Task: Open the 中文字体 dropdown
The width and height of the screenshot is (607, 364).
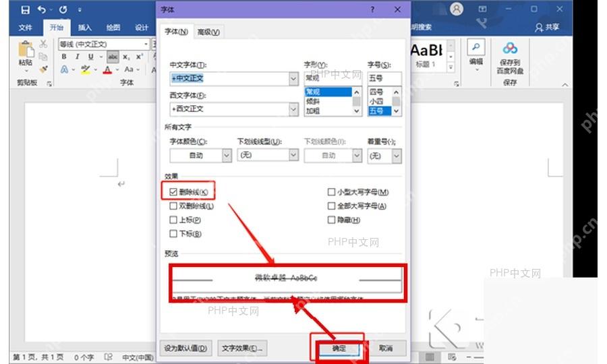Action: [293, 78]
